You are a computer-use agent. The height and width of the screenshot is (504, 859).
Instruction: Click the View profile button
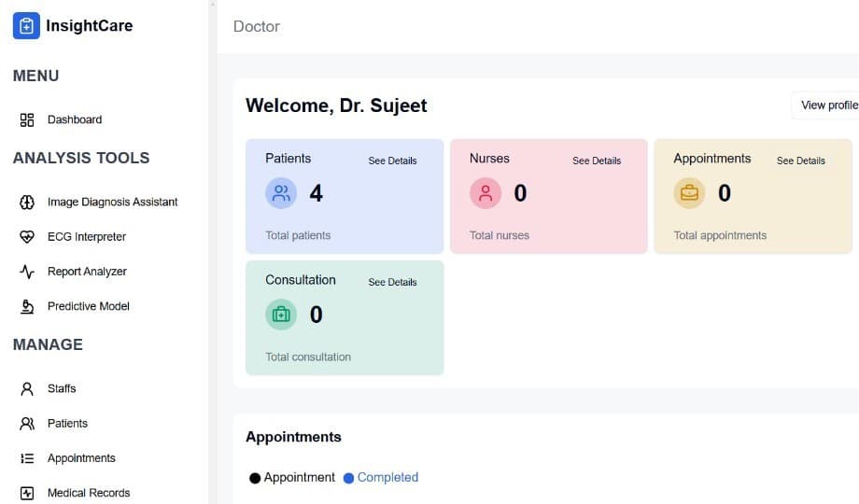[826, 105]
